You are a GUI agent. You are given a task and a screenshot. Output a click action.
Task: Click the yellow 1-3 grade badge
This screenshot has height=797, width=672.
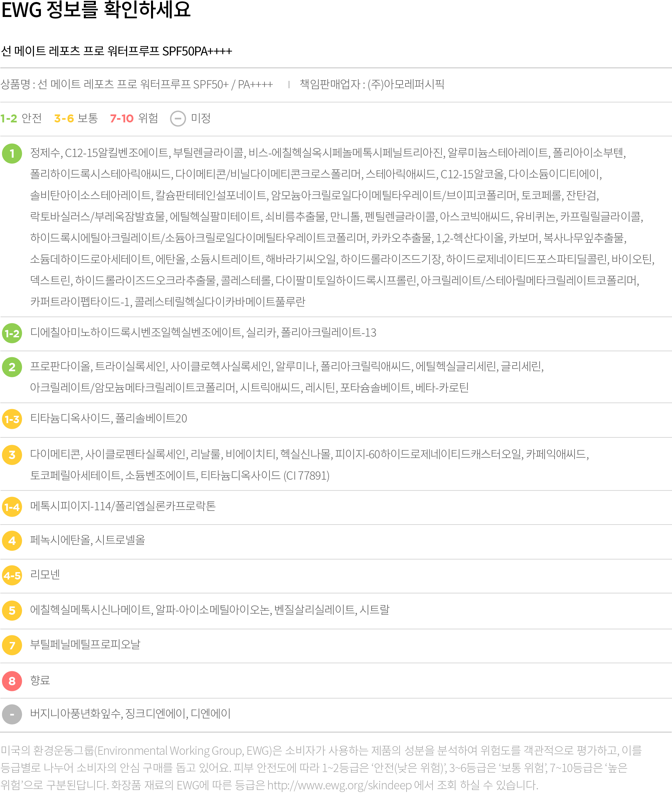click(x=12, y=419)
